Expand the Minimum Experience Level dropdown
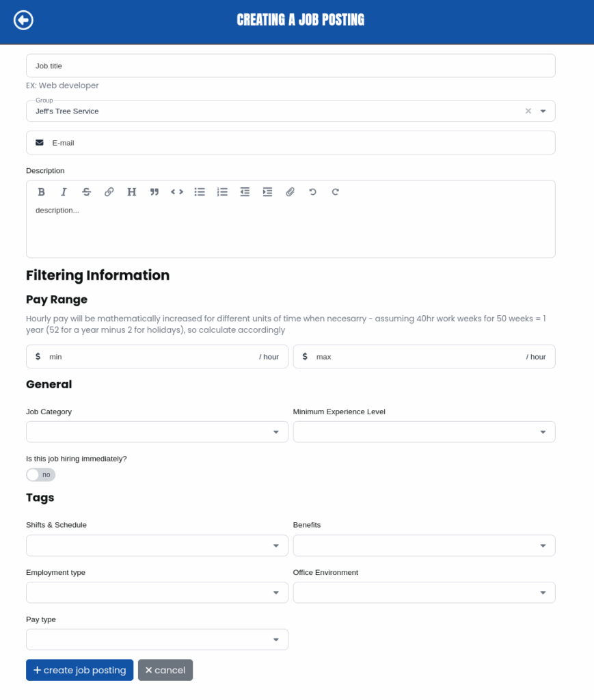Viewport: 594px width, 700px height. pos(424,432)
